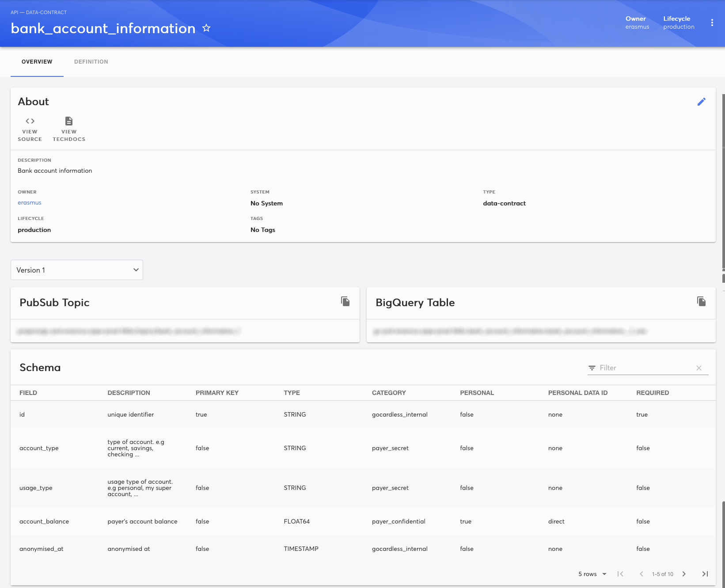Screen dimensions: 725x588
Task: Click the 'data-contract' type value
Action: (x=505, y=203)
